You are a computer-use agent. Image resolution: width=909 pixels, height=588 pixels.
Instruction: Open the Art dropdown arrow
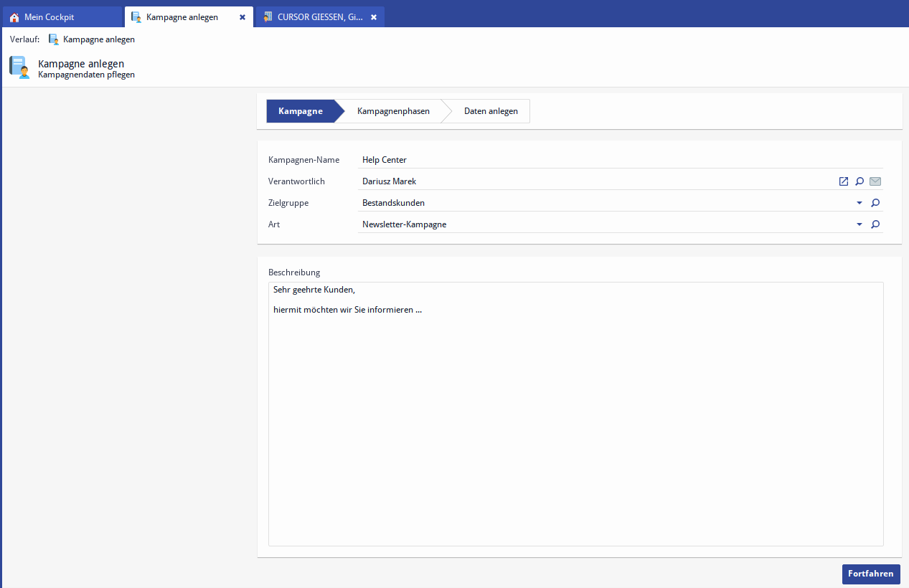pos(859,224)
